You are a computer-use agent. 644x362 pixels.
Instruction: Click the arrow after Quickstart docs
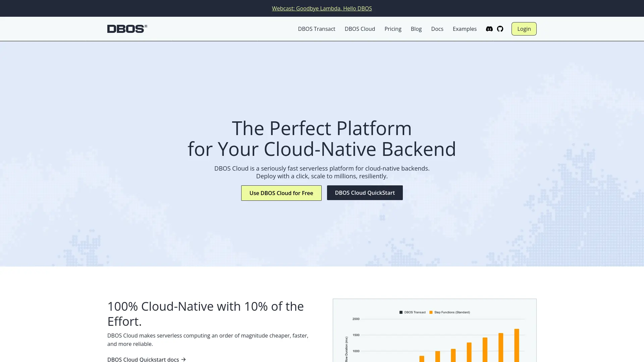tap(183, 359)
